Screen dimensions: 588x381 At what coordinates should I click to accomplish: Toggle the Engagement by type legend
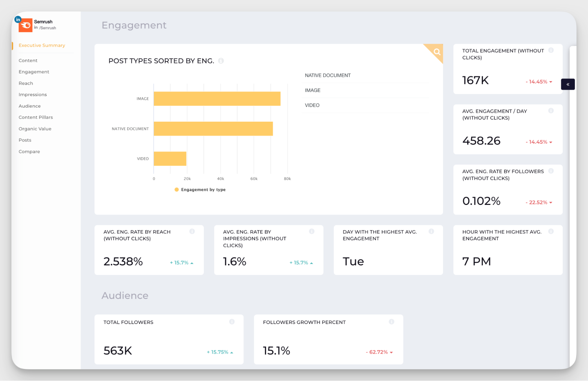tap(200, 189)
